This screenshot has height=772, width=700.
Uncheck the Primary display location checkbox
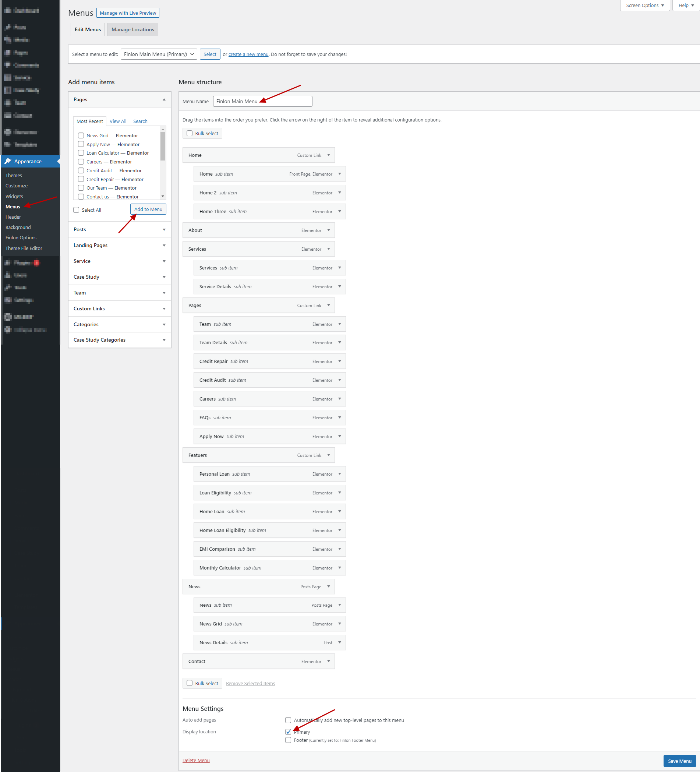[x=288, y=732]
